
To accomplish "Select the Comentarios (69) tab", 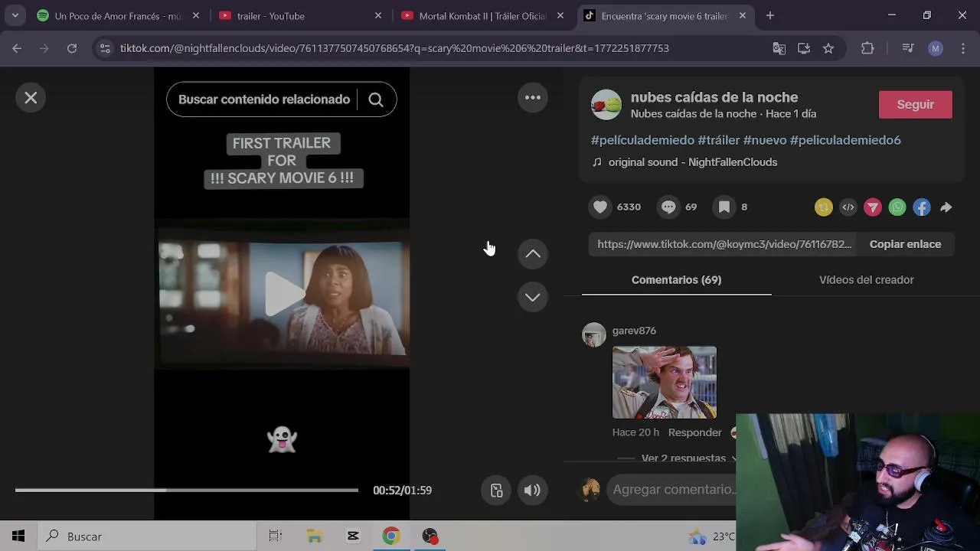I will (x=676, y=280).
